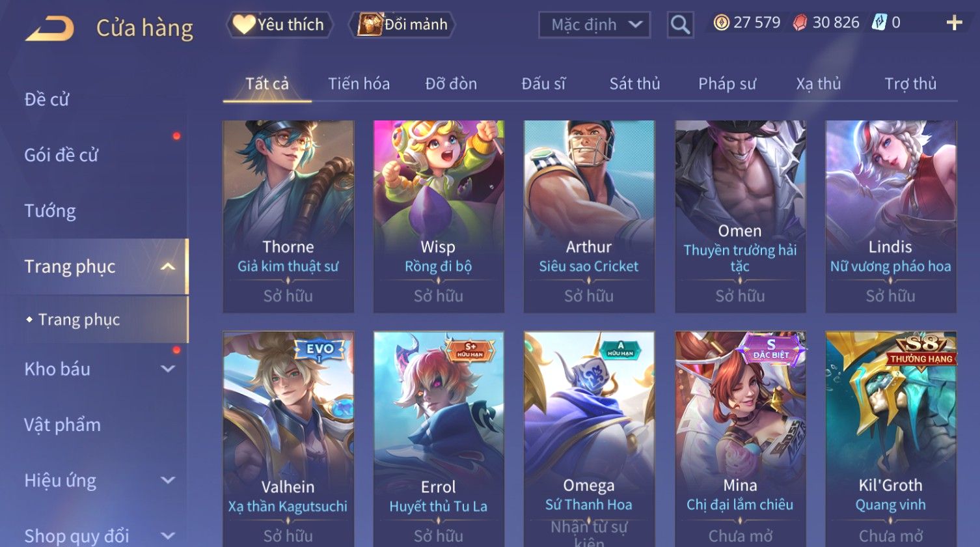This screenshot has height=547, width=980.
Task: Open the Mặc định sort dropdown
Action: [594, 25]
